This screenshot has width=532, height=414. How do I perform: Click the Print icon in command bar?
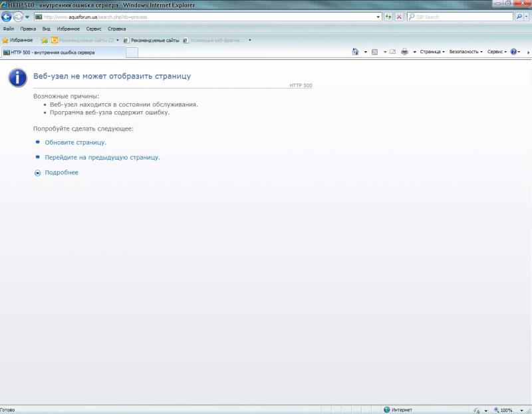tap(404, 52)
